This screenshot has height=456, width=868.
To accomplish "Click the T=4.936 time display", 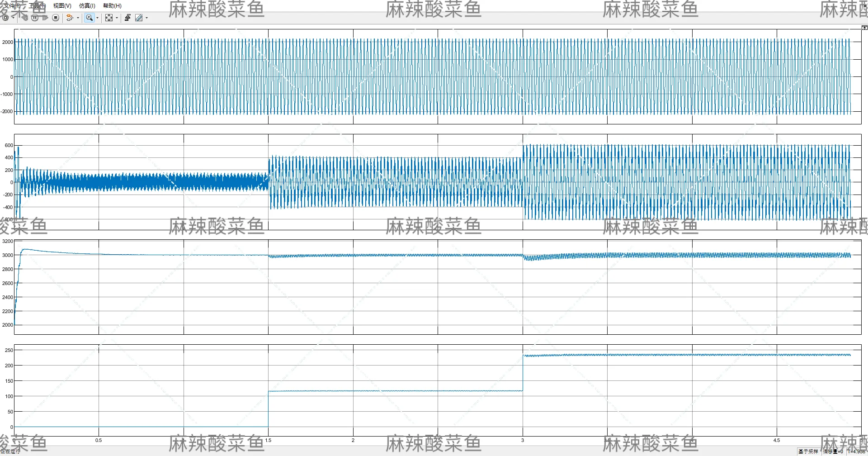I will tap(857, 451).
